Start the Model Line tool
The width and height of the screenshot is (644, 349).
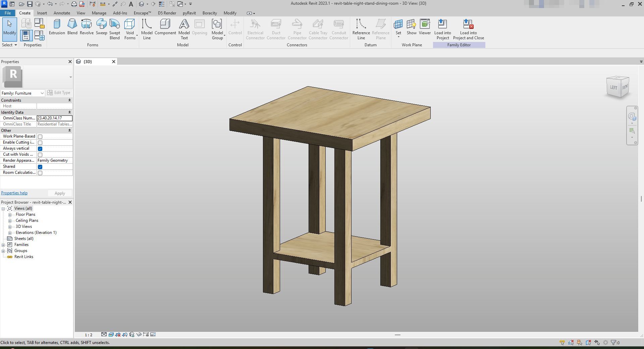pyautogui.click(x=147, y=29)
